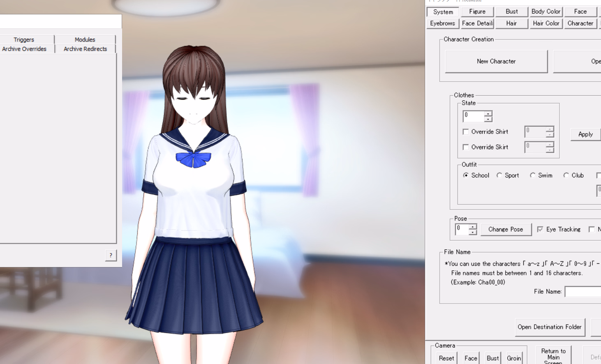Enable the Override Skirt checkbox
601x364 pixels.
466,147
